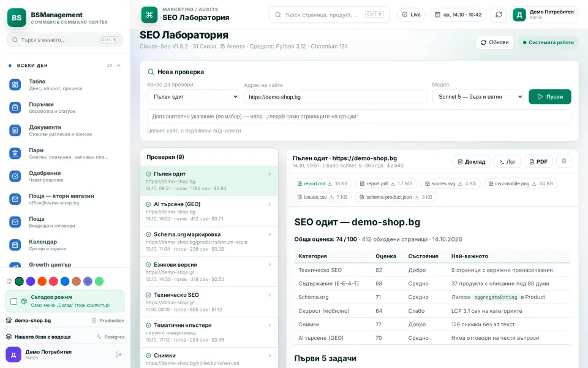Click the Търси страница, продукт search field
Viewport: 588px width, 368px height.
(x=329, y=15)
